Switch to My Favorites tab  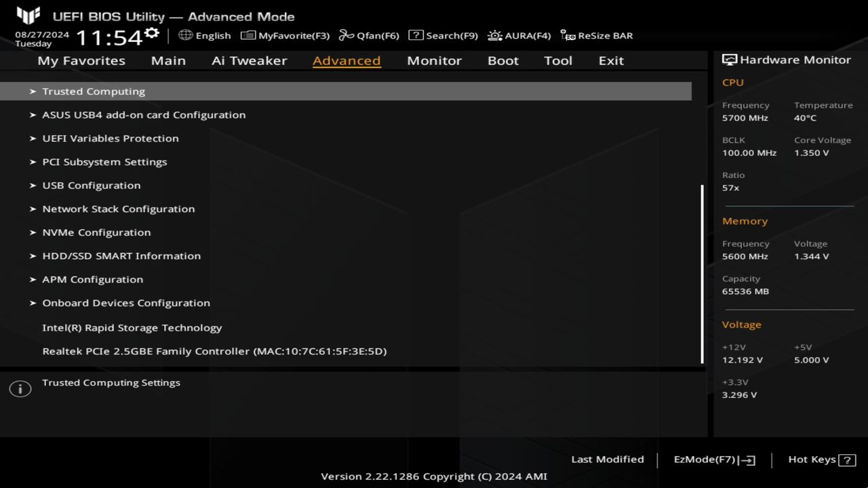click(x=81, y=61)
